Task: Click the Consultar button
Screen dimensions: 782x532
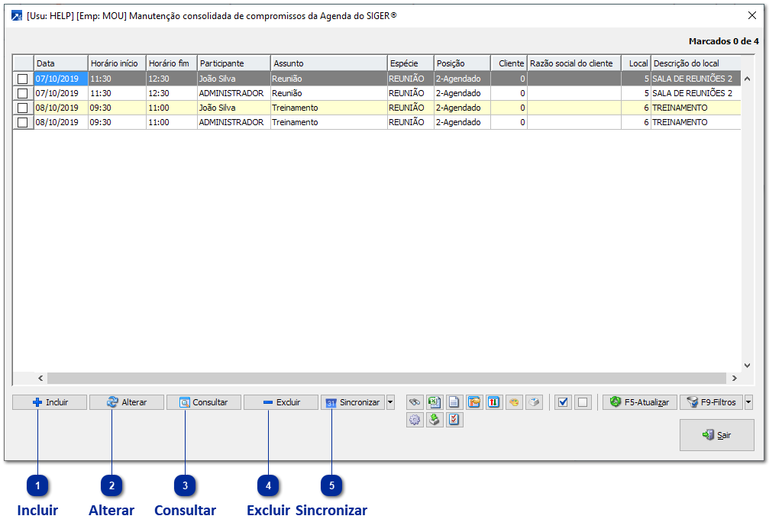Action: pyautogui.click(x=204, y=402)
